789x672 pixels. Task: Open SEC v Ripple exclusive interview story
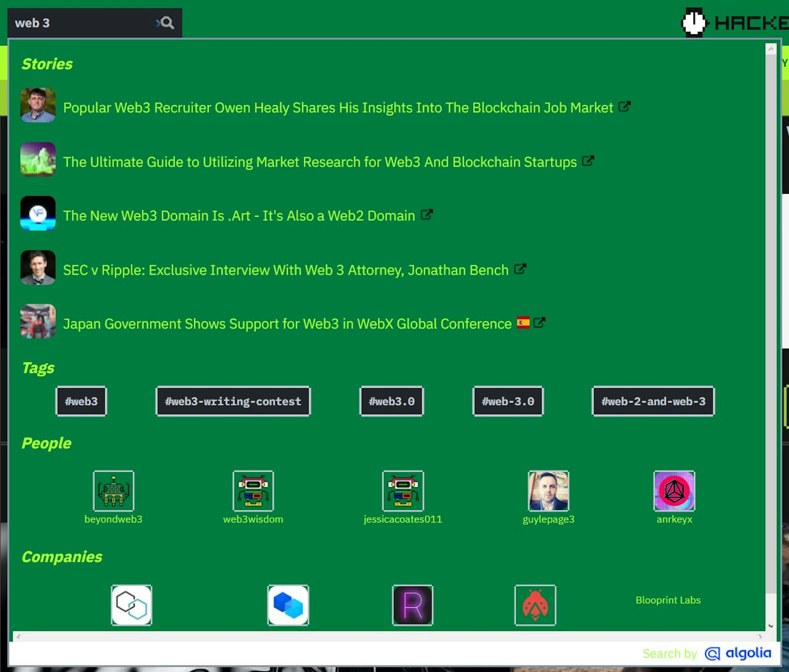[x=286, y=270]
